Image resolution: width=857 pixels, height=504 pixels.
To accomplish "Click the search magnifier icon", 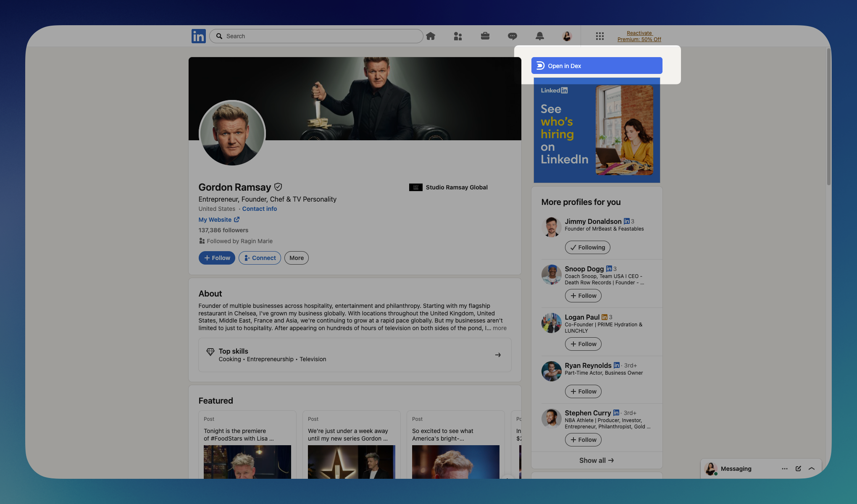I will (x=219, y=36).
